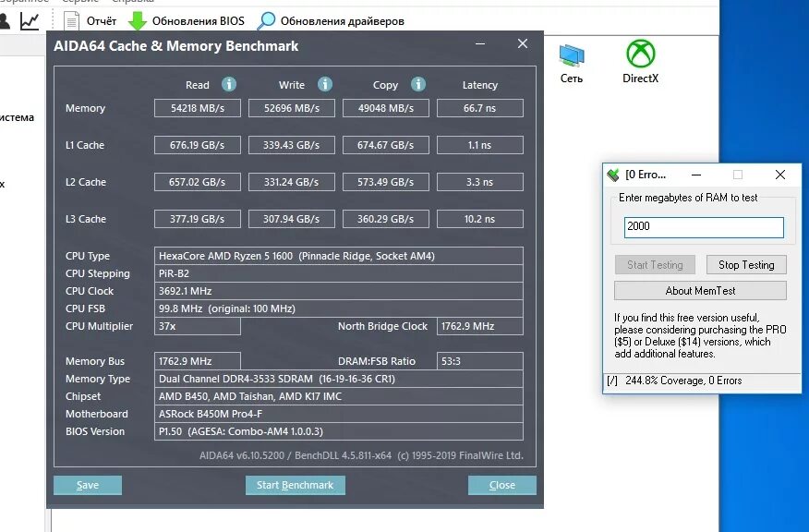The height and width of the screenshot is (532, 809).
Task: Save the benchmark results
Action: coord(88,485)
